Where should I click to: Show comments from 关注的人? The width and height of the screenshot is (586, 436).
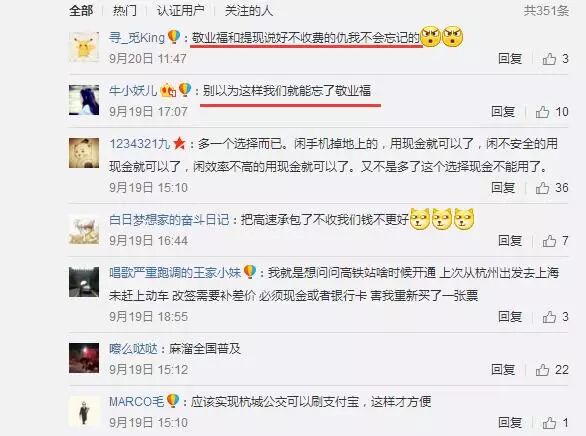tap(249, 11)
